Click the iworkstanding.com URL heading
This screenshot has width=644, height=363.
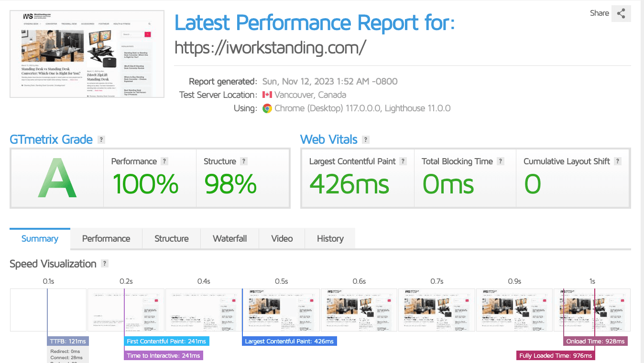point(271,47)
